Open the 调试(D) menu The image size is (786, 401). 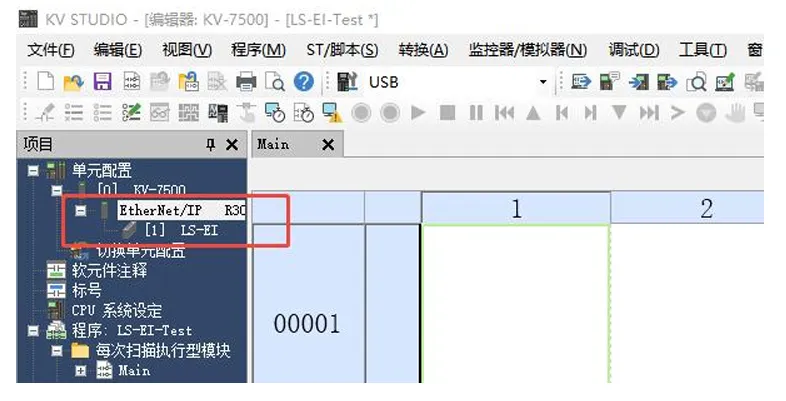click(x=634, y=50)
